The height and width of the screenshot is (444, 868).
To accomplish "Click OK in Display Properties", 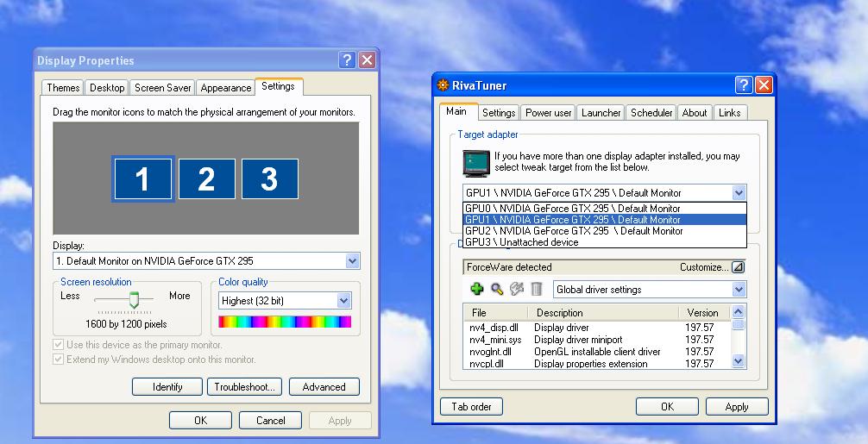I will (200, 421).
